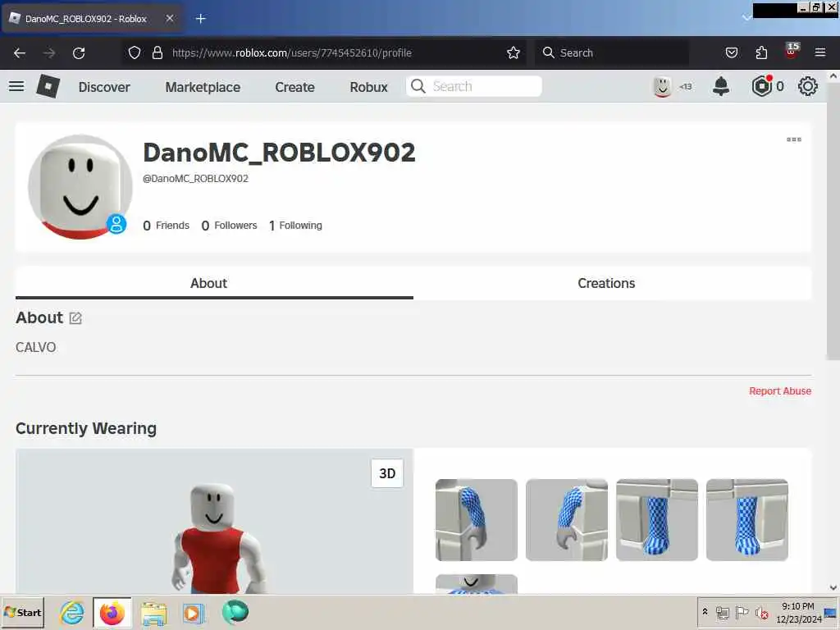Click the avatar headshot in navbar

[x=663, y=86]
